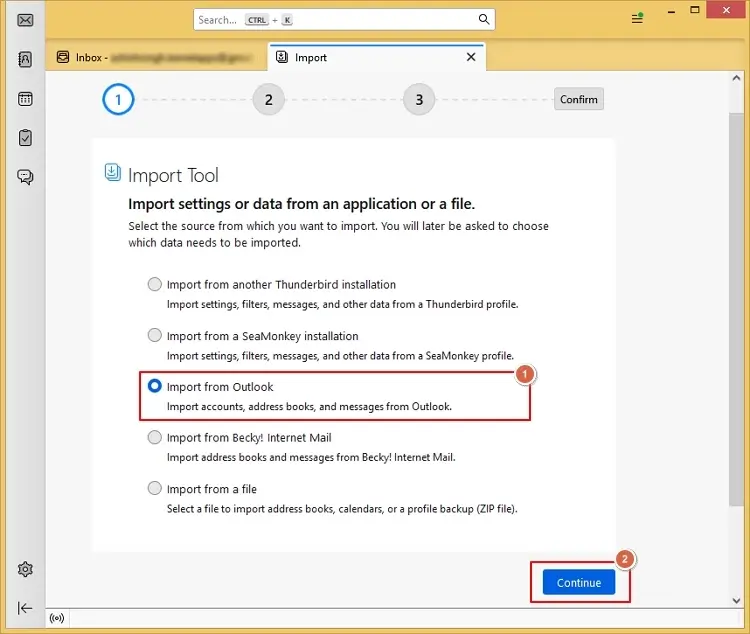The width and height of the screenshot is (750, 634).
Task: Click text 'Import accounts, address books, and messages from Outlook.'
Action: [x=309, y=406]
